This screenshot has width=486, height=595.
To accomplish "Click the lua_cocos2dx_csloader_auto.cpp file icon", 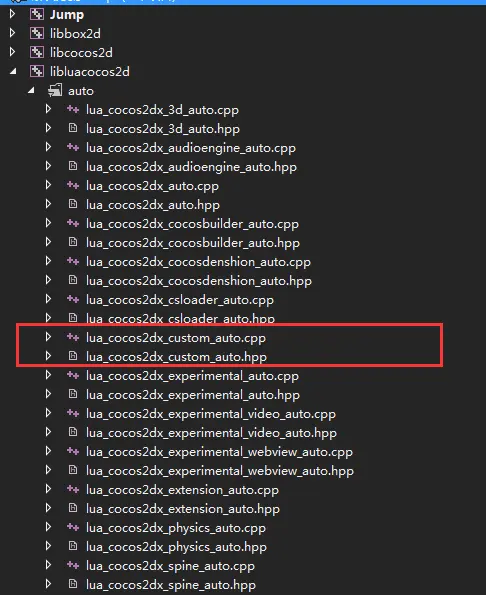I will pyautogui.click(x=73, y=299).
